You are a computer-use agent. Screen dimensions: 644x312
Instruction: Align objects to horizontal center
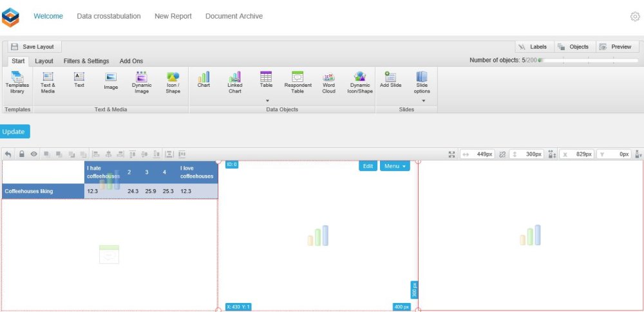[x=108, y=154]
